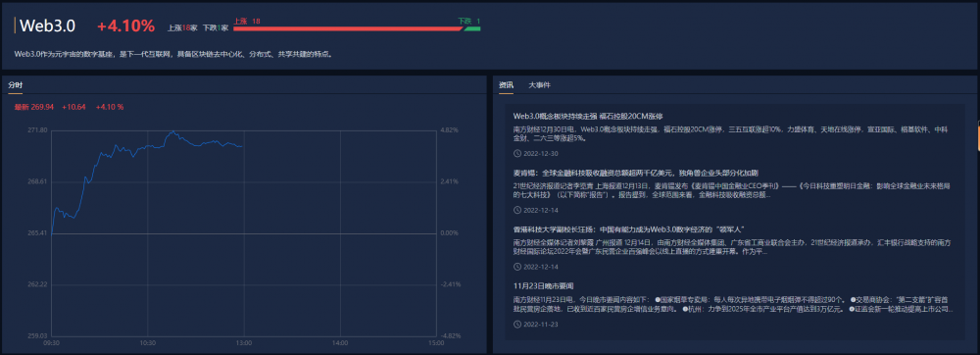The width and height of the screenshot is (980, 355).
Task: Click the 福石控股20CM涨停 article summary text
Action: (x=731, y=135)
